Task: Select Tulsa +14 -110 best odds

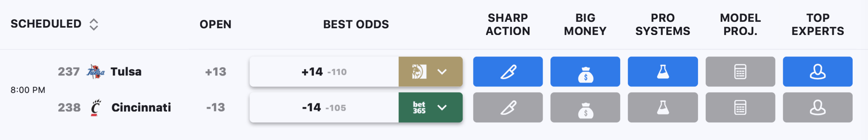Action: pyautogui.click(x=324, y=72)
